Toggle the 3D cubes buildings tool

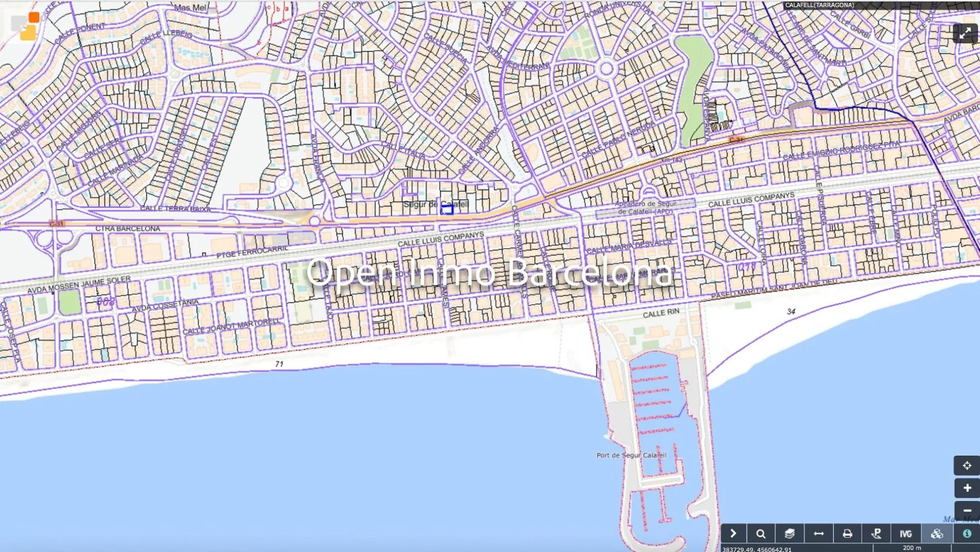[937, 533]
